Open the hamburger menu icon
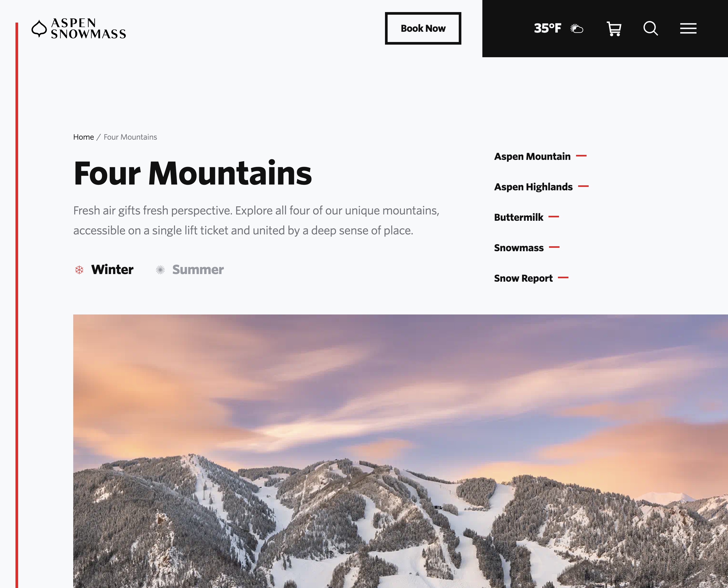The image size is (728, 588). coord(688,28)
